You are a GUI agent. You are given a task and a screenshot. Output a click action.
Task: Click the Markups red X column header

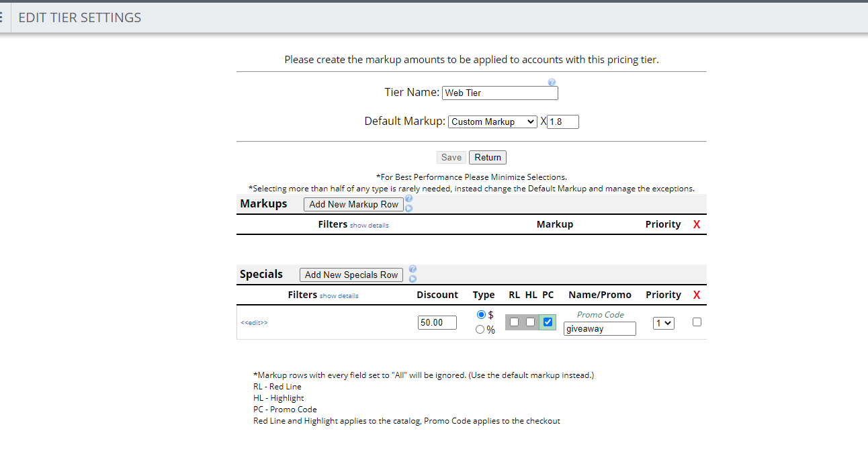tap(697, 224)
